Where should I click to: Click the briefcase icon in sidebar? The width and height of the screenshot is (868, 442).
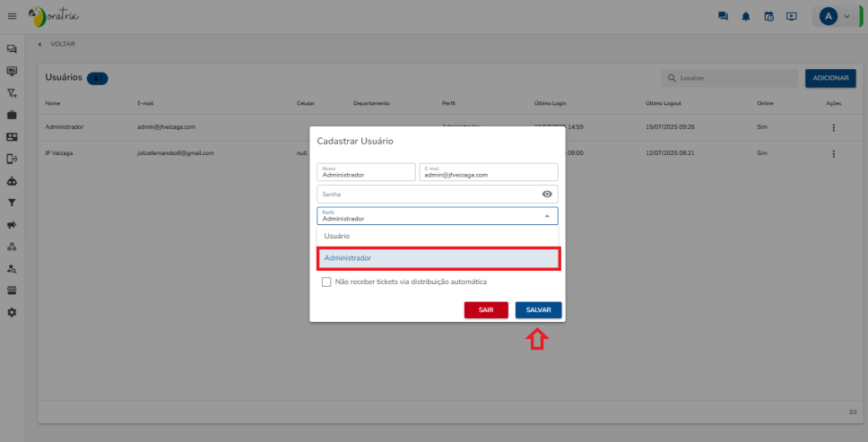13,115
